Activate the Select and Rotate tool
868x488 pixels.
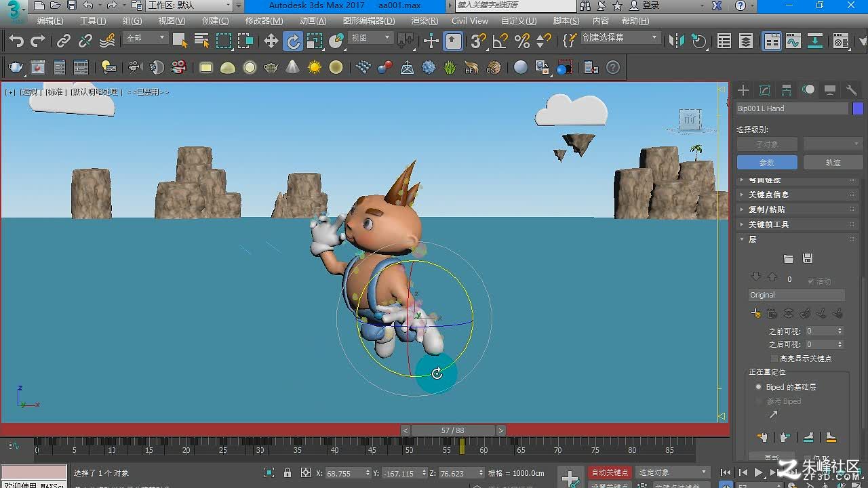tap(293, 41)
